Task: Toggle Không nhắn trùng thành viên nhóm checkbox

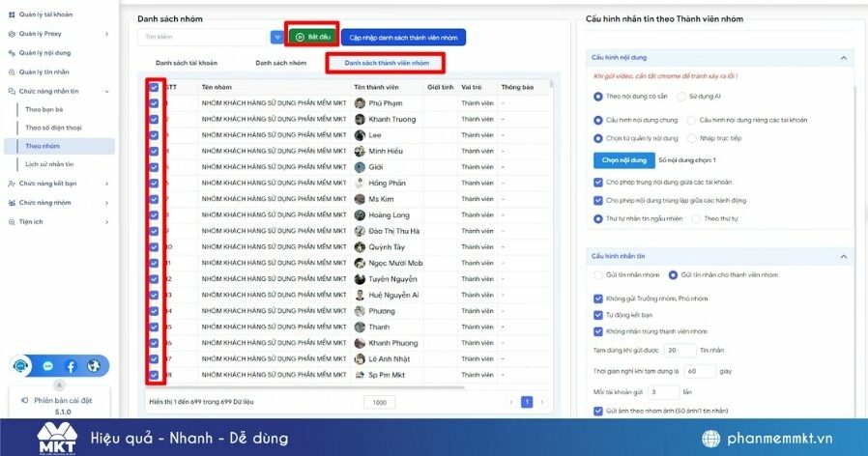Action: click(598, 331)
